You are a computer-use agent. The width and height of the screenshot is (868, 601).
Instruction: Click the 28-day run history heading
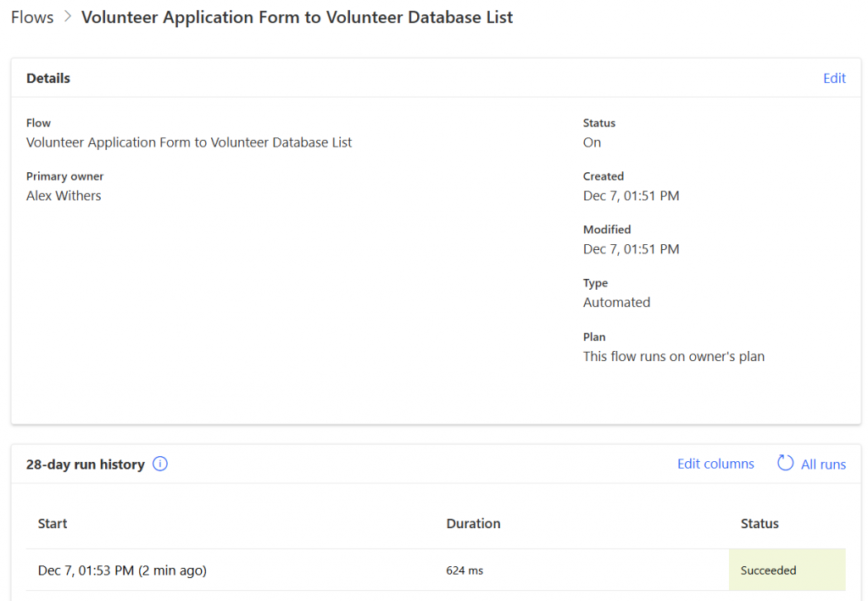point(85,465)
